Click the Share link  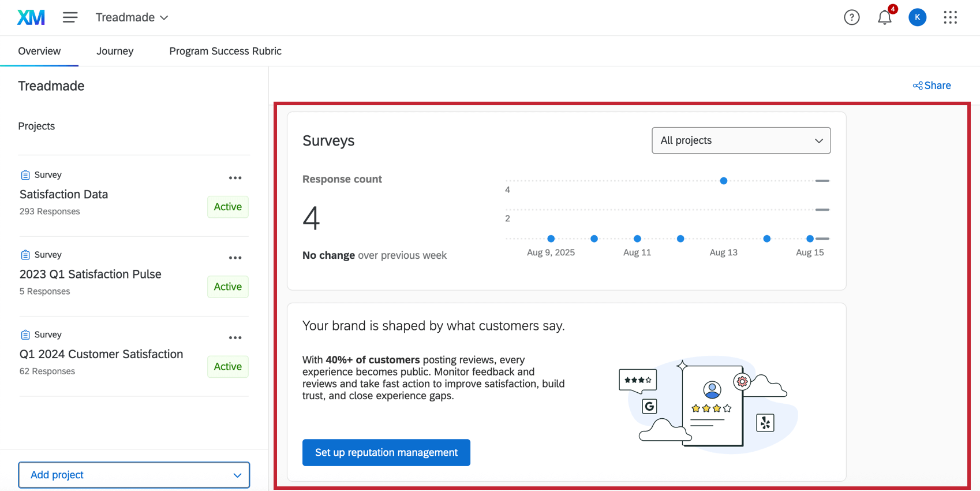[932, 85]
